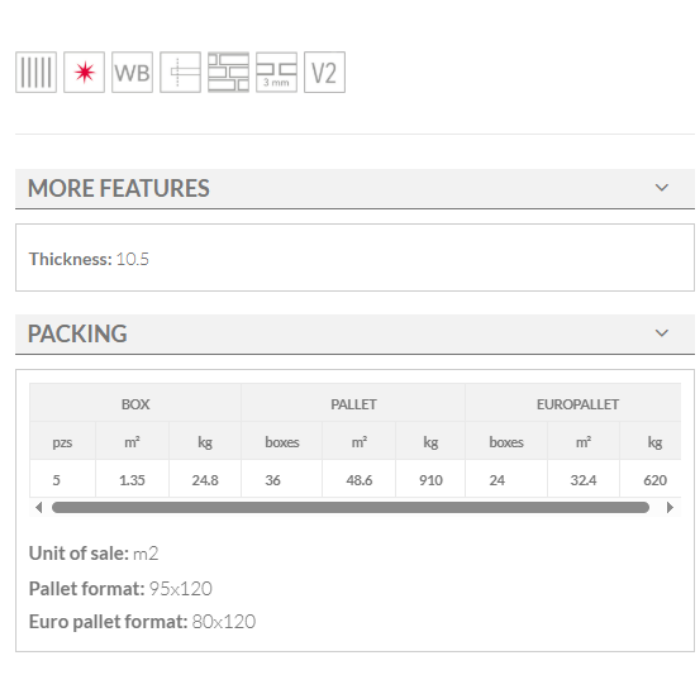The width and height of the screenshot is (700, 700).
Task: Click the pallet weight cell 910
Action: pyautogui.click(x=430, y=480)
